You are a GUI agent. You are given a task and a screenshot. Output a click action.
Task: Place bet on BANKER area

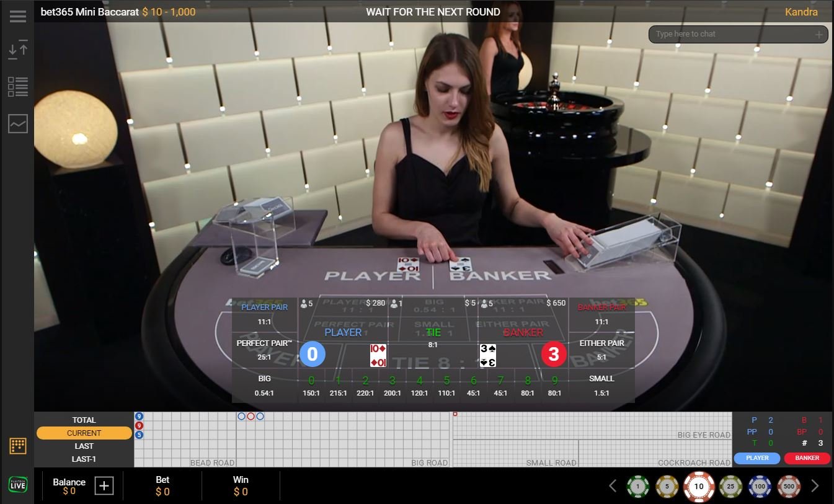tap(523, 332)
